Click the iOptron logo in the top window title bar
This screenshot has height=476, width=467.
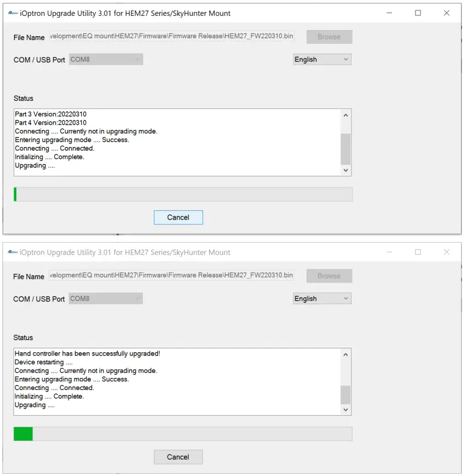click(12, 13)
